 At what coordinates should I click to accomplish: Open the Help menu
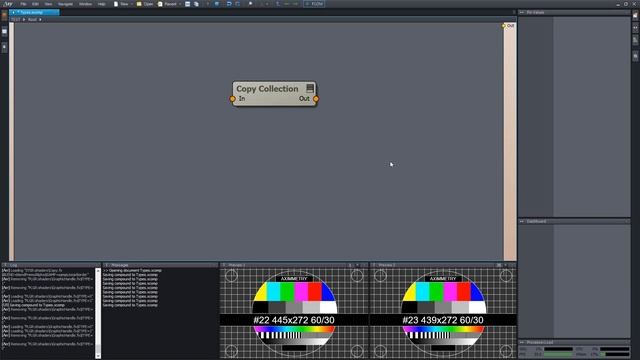[102, 4]
